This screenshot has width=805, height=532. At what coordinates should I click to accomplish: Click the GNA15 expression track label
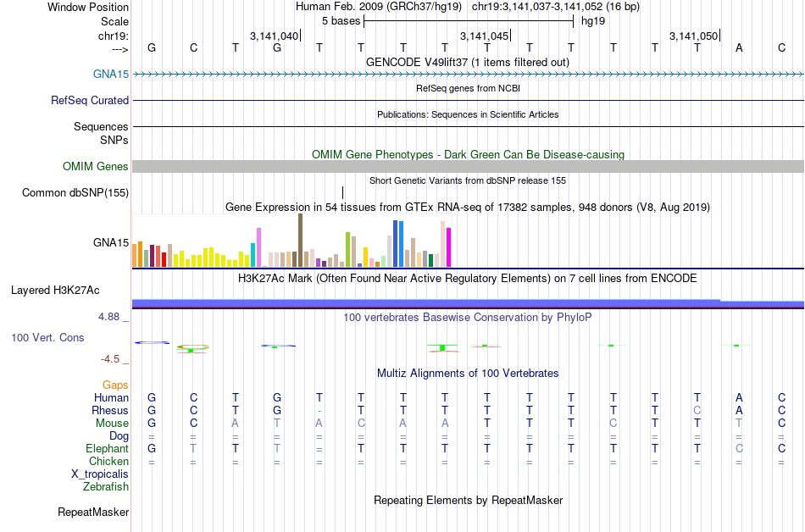111,242
